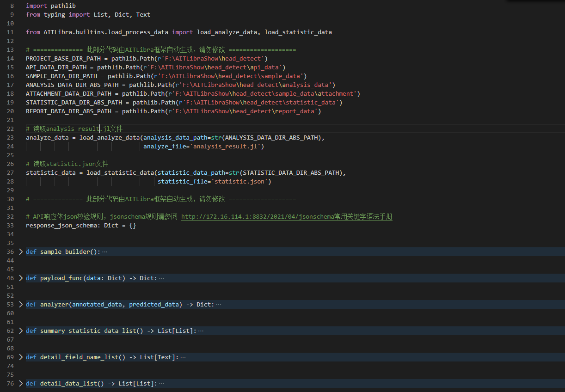Click the fold ellipsis after analyzer definition
The height and width of the screenshot is (392, 565).
[219, 305]
